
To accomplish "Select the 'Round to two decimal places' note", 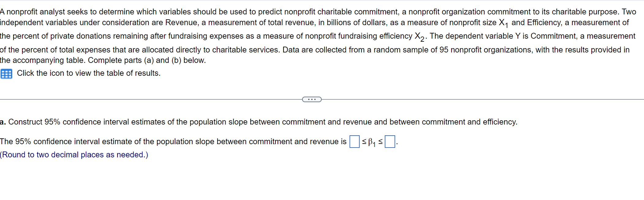I will point(73,155).
